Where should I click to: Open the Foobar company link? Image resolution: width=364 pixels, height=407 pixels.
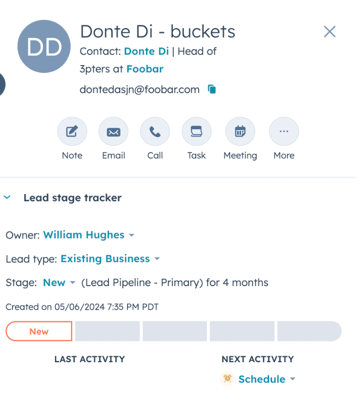click(x=145, y=69)
